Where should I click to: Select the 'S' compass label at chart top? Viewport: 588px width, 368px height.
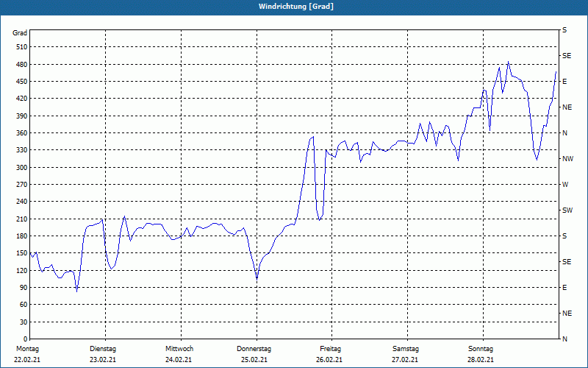(x=564, y=30)
